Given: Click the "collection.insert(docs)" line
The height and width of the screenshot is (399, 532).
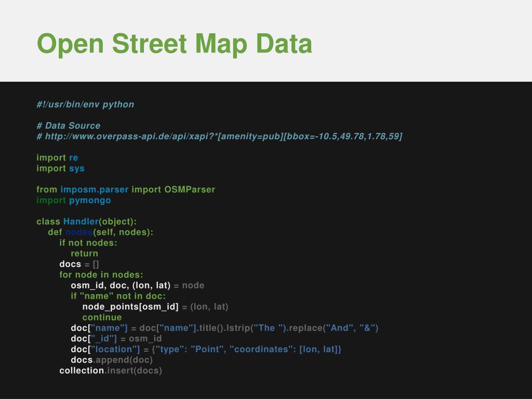Looking at the screenshot, I should click(x=111, y=370).
